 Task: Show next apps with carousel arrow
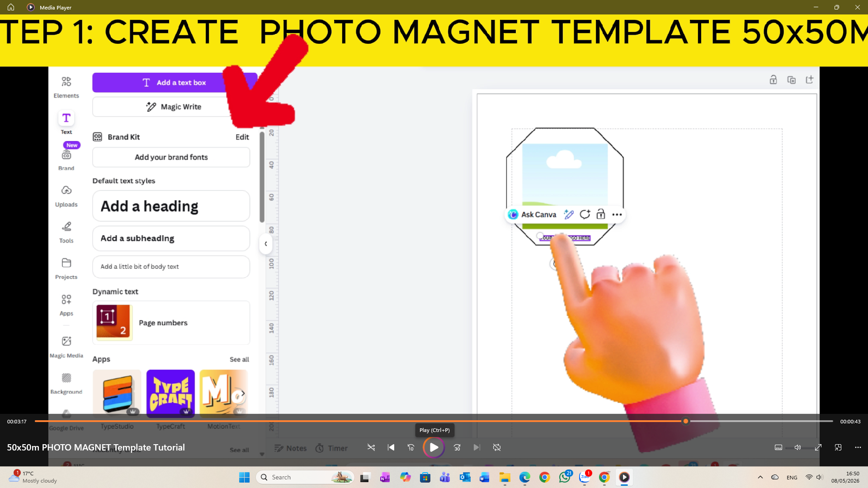click(x=242, y=393)
